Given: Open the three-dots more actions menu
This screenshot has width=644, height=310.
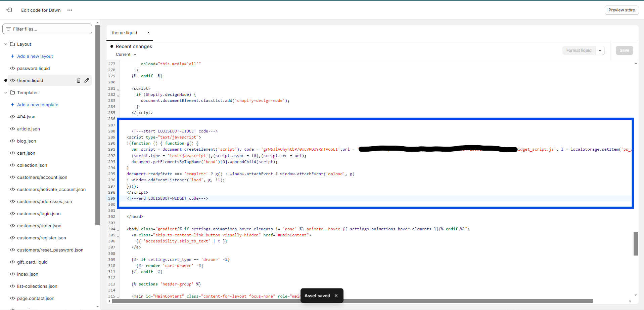Looking at the screenshot, I should [x=70, y=10].
